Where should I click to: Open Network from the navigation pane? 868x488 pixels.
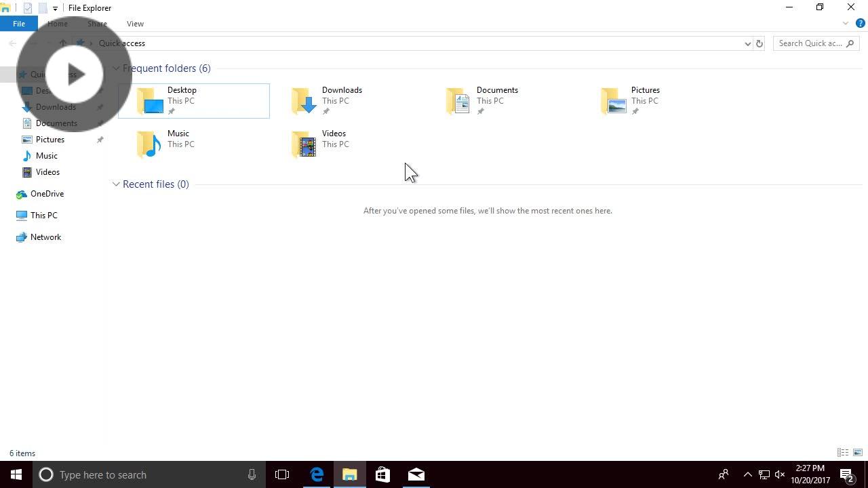[x=45, y=237]
